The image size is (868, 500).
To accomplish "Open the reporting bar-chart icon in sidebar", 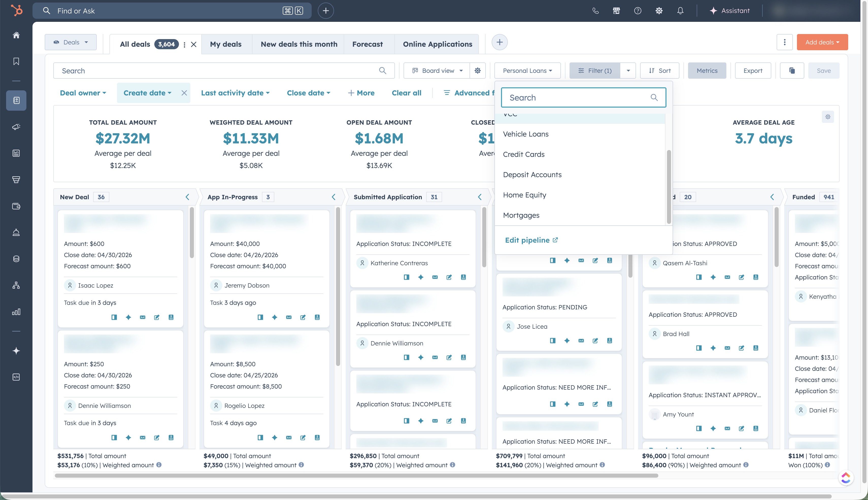I will point(16,312).
